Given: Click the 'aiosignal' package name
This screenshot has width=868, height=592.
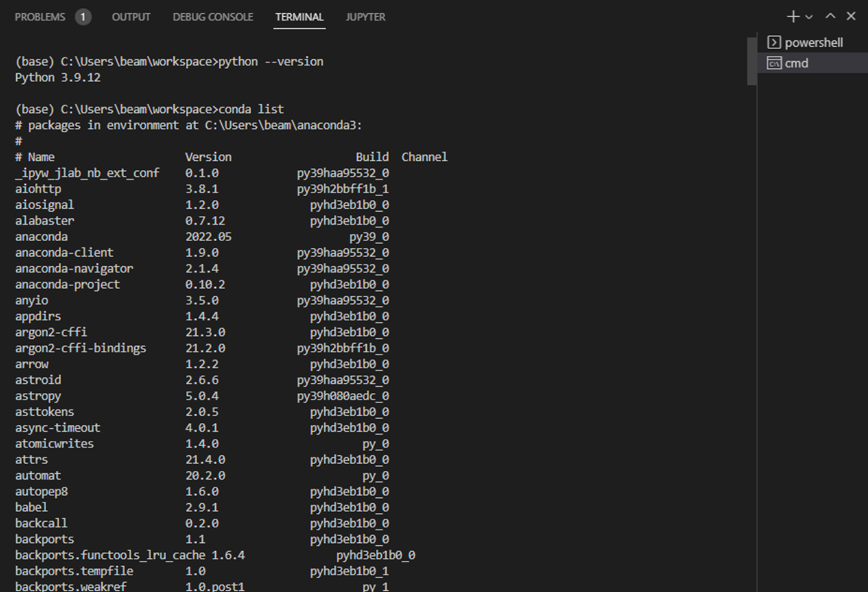Looking at the screenshot, I should coord(44,205).
